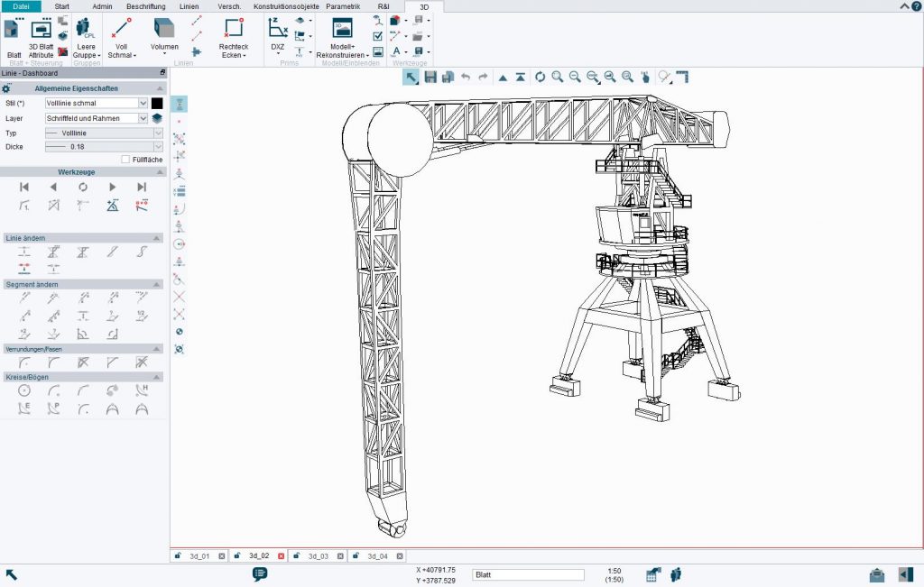924x587 pixels.
Task: Click the Zoom In magnifier in the viewport toolbar
Action: point(556,78)
